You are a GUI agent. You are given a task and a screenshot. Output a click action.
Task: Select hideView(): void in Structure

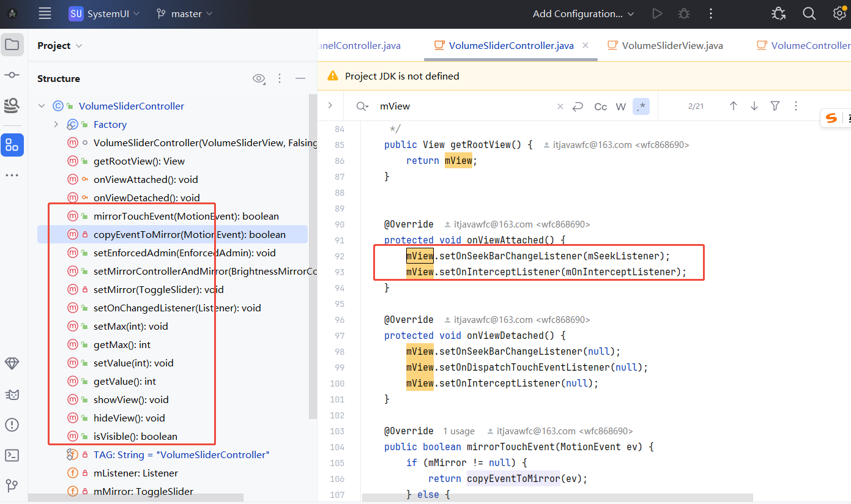[129, 418]
